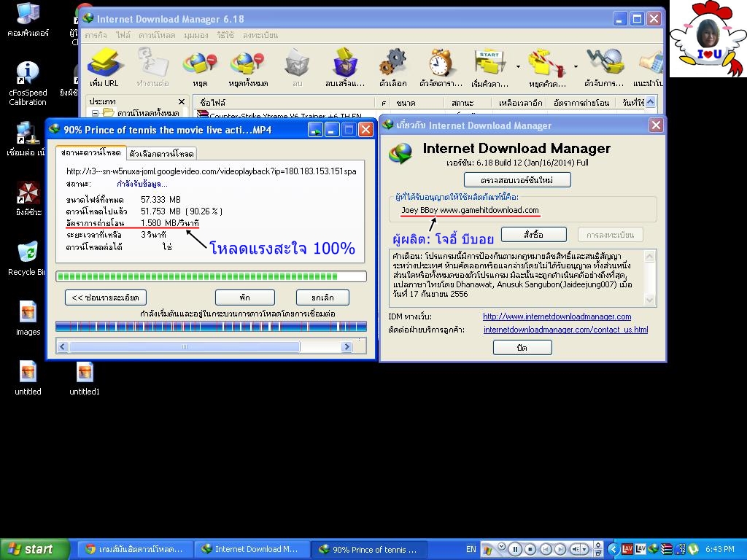Stop playback in taskbar media player toolbar
Screen dimensions: 747x560
point(530,549)
